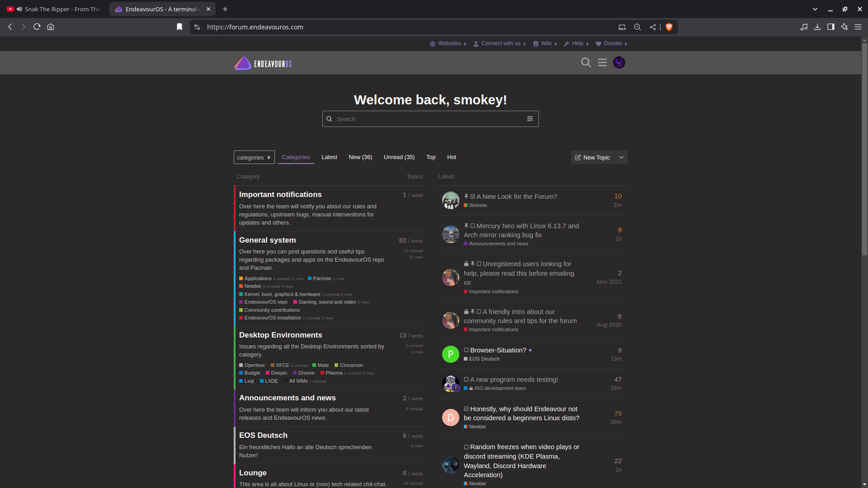
Task: Open A new program needs testing topic
Action: point(514,380)
